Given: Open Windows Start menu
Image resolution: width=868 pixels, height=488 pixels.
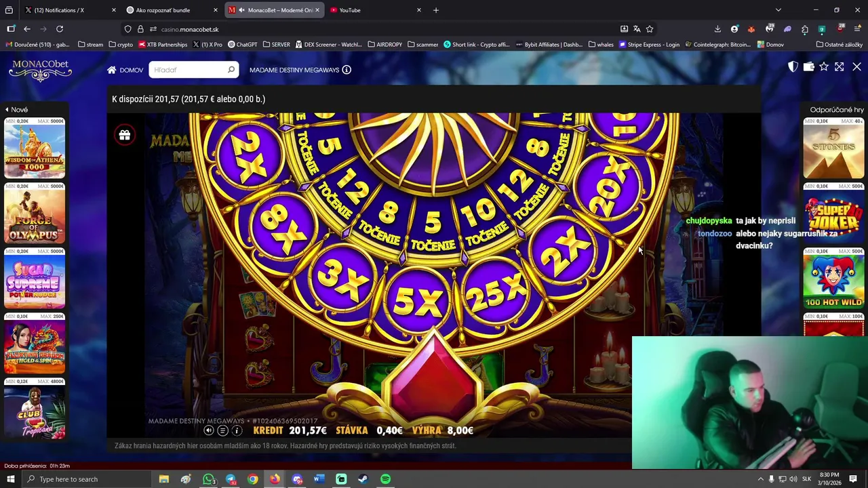Looking at the screenshot, I should coord(10,479).
